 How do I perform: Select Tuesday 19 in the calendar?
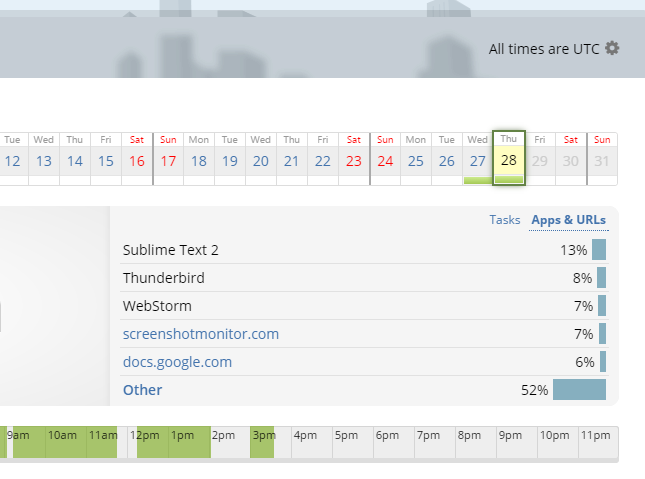230,159
